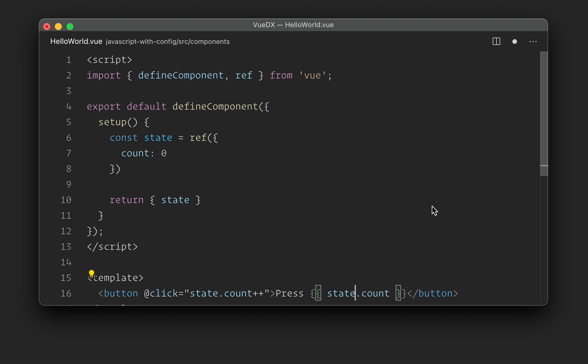Click the red close window button
The image size is (588, 364).
(47, 27)
